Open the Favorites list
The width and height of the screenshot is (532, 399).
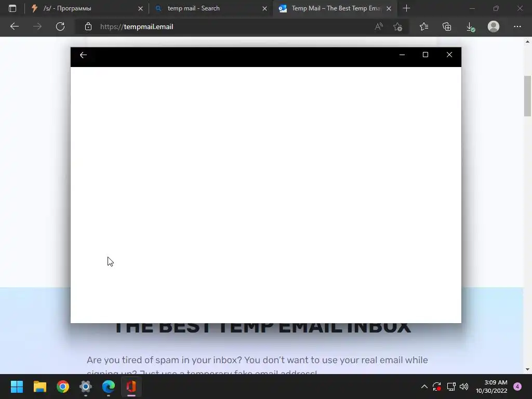[x=424, y=26]
